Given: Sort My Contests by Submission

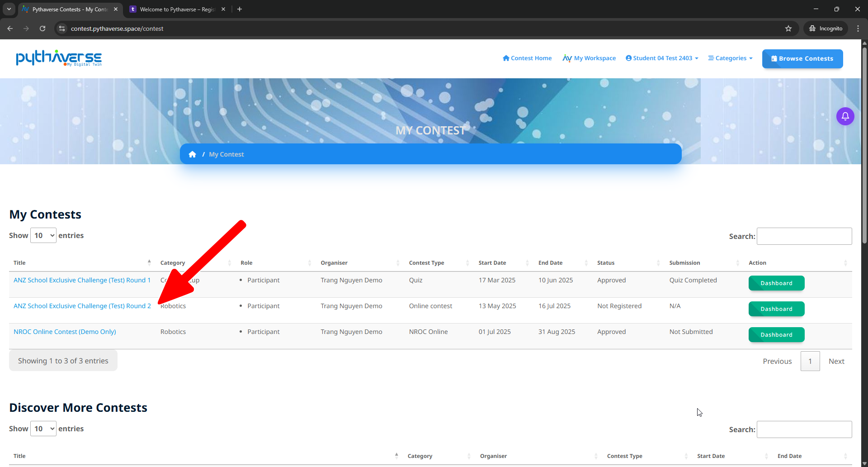Looking at the screenshot, I should (x=704, y=262).
